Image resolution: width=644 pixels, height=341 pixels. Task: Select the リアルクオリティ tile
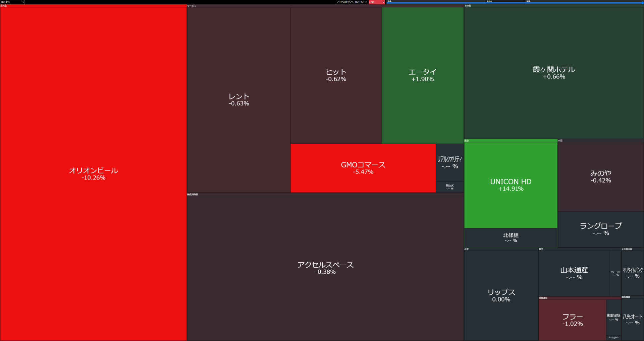coord(449,162)
